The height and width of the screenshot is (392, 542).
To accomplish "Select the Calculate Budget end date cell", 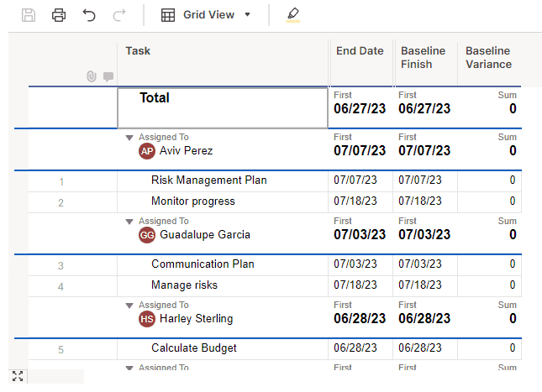I will (360, 348).
